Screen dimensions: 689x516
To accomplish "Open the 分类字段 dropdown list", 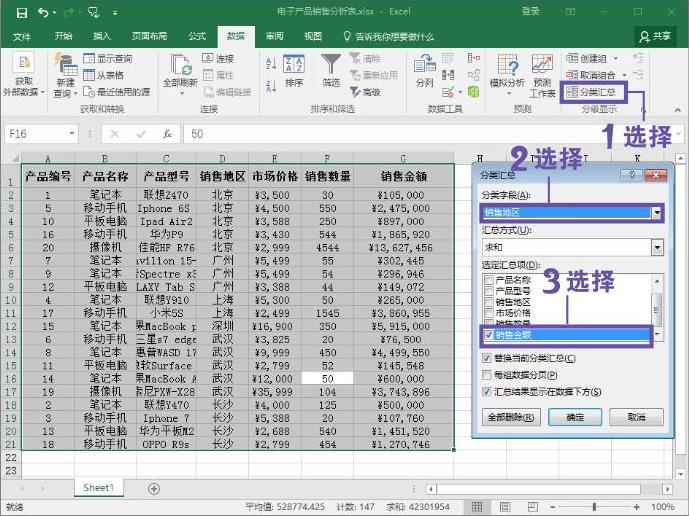I will pos(656,212).
